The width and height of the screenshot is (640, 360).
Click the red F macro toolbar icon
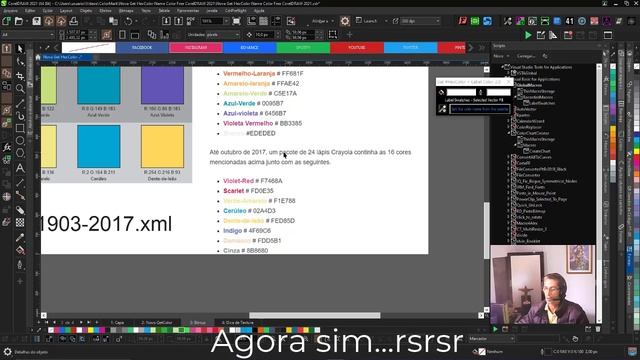462,21
